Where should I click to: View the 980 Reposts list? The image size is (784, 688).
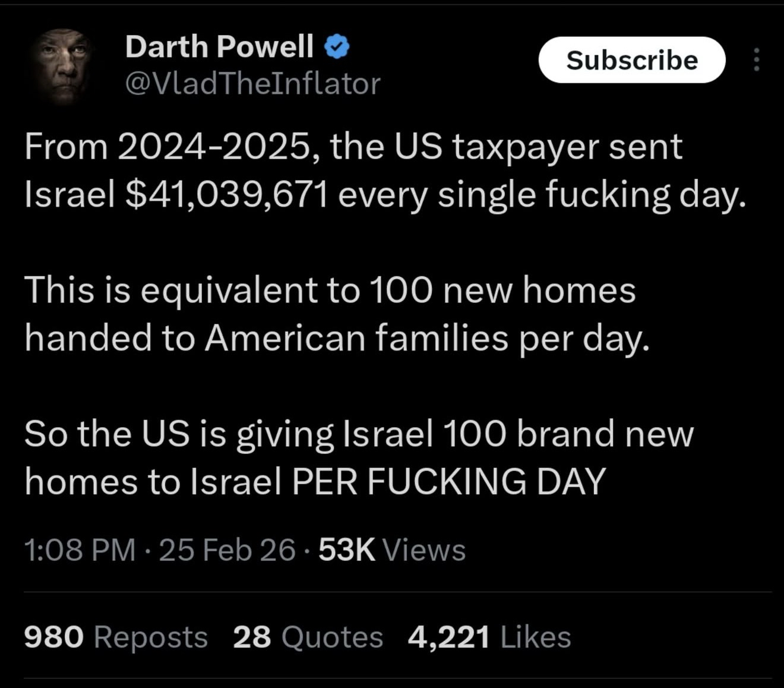coord(116,637)
